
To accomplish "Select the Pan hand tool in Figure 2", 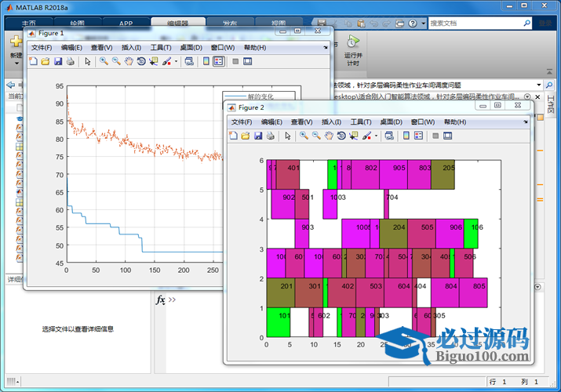I will coord(329,136).
